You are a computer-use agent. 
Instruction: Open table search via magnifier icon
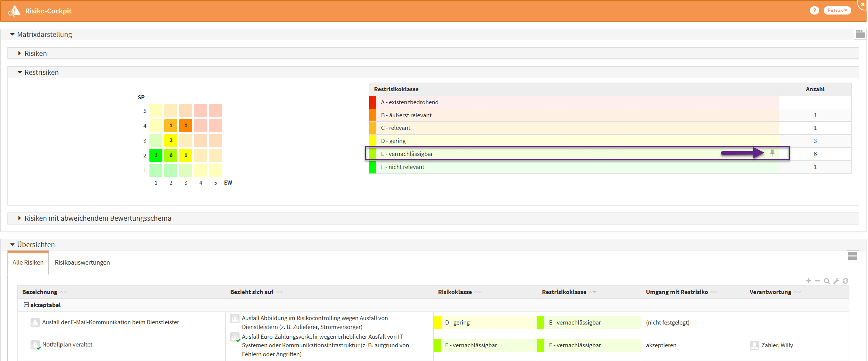(827, 281)
